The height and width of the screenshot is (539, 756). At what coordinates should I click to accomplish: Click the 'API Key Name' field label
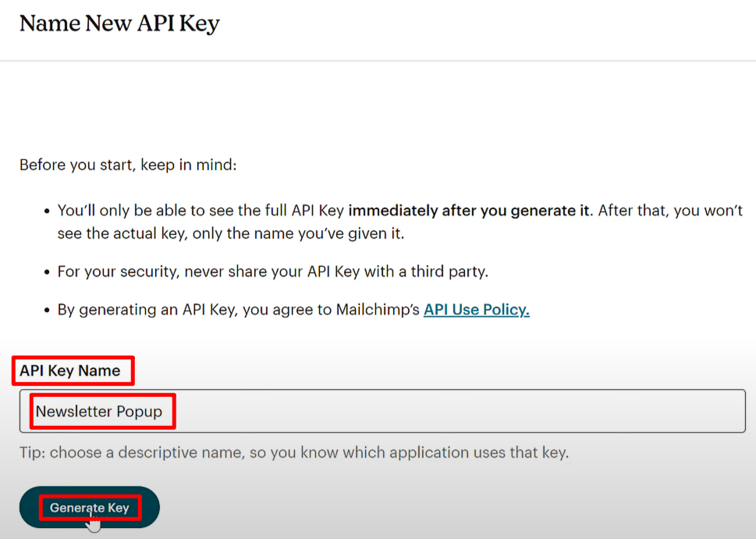(x=70, y=371)
